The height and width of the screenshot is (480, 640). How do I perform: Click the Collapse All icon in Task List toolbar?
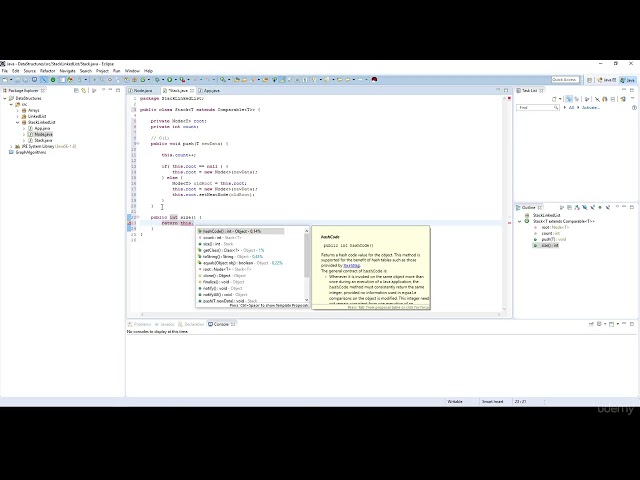613,99
